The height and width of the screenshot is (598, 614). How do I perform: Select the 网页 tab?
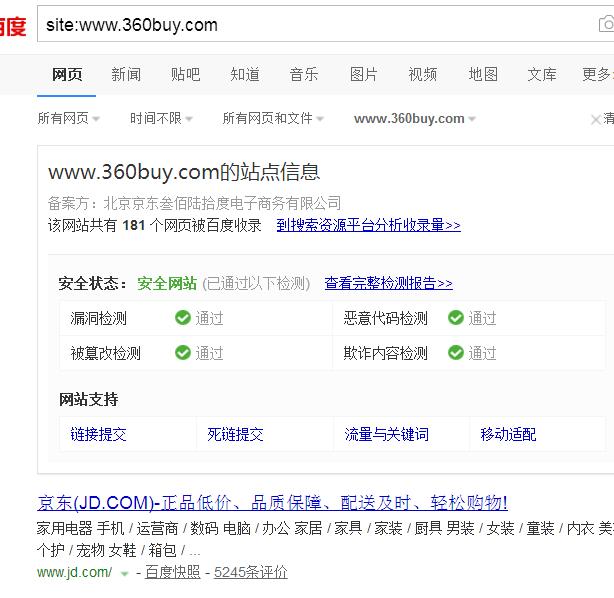pos(67,74)
